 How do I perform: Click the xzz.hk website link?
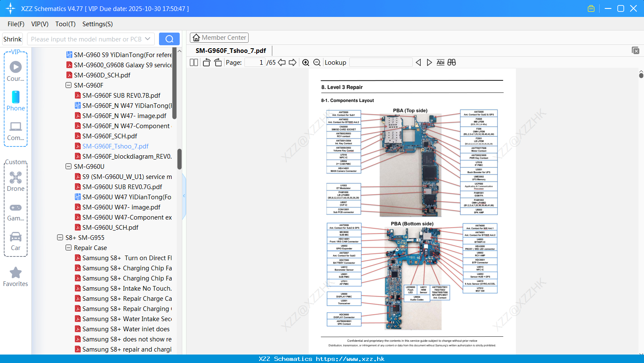click(350, 359)
